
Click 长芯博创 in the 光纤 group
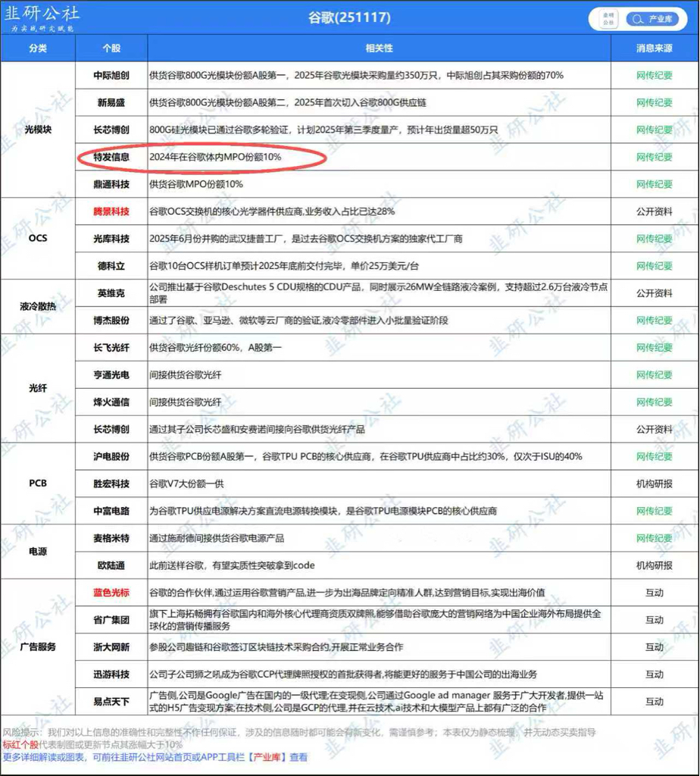coord(111,429)
